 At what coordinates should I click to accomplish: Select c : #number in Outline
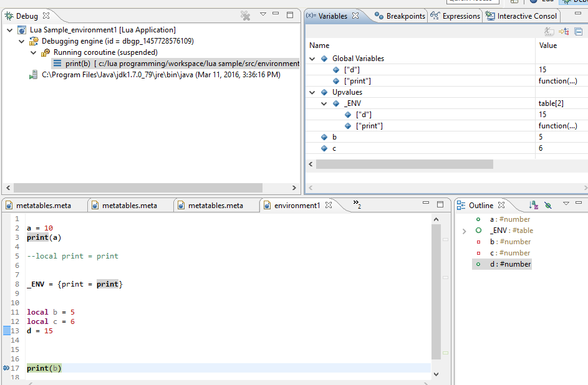tap(509, 253)
